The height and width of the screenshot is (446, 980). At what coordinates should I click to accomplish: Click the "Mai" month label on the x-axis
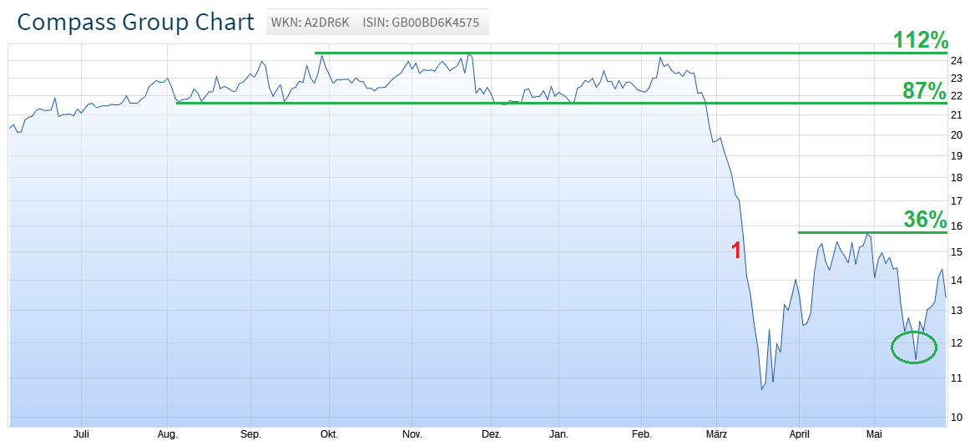click(x=874, y=434)
